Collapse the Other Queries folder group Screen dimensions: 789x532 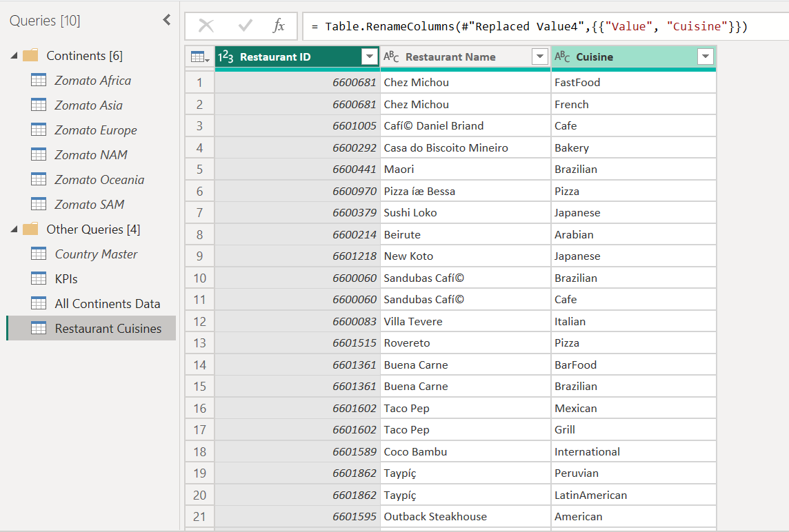pos(14,229)
